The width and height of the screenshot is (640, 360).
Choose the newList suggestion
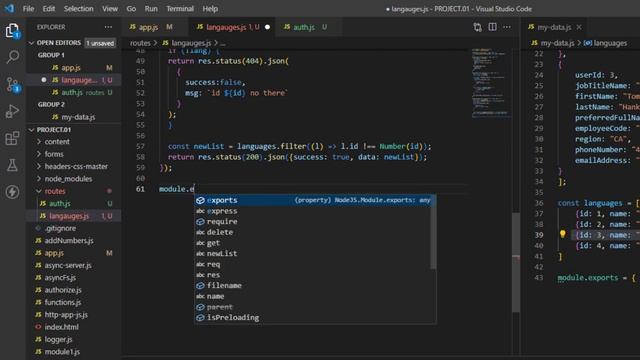(313, 253)
